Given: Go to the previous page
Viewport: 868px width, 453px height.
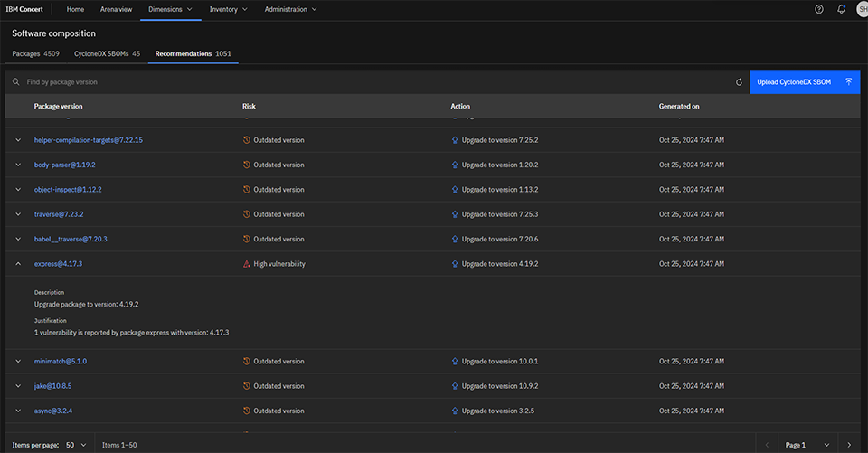Looking at the screenshot, I should [x=767, y=445].
